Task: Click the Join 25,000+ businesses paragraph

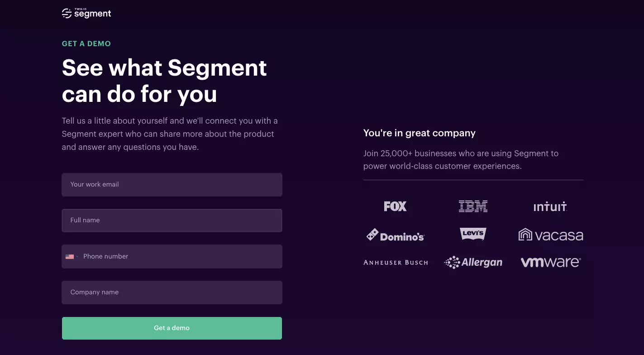Action: [x=461, y=160]
